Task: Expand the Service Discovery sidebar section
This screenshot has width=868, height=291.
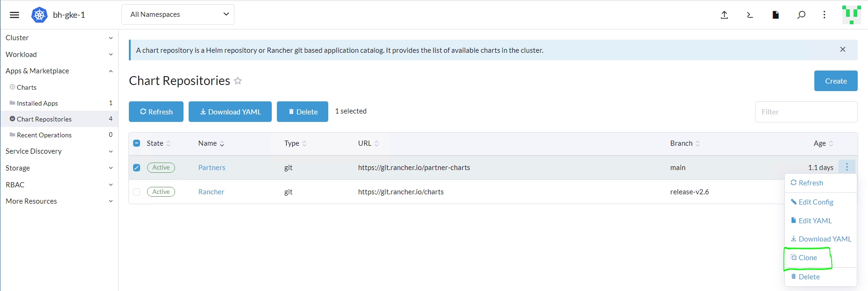Action: click(59, 151)
